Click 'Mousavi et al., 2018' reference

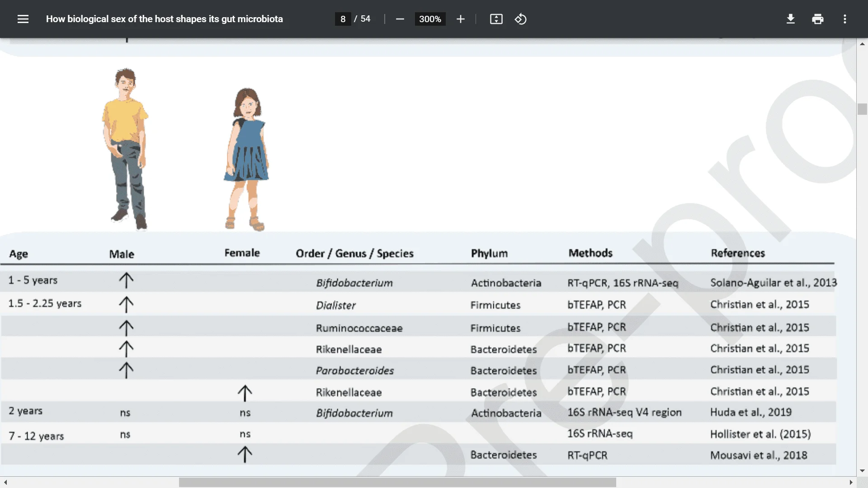pos(759,455)
